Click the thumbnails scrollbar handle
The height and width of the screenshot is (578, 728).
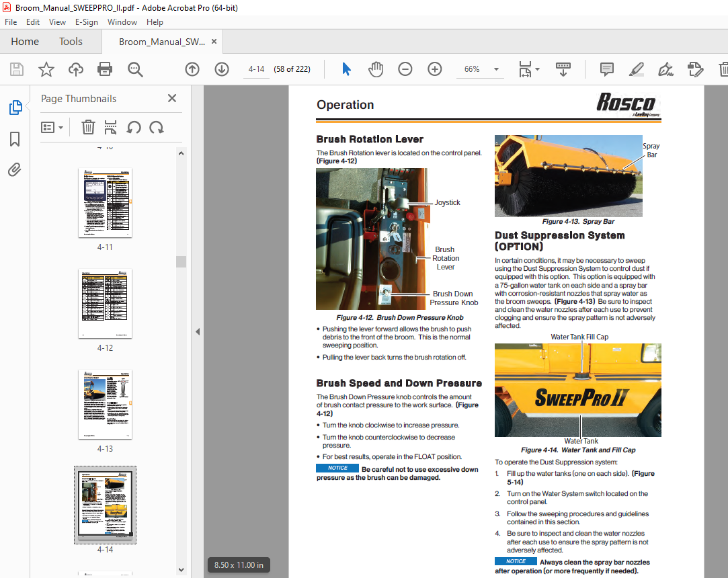pyautogui.click(x=181, y=262)
